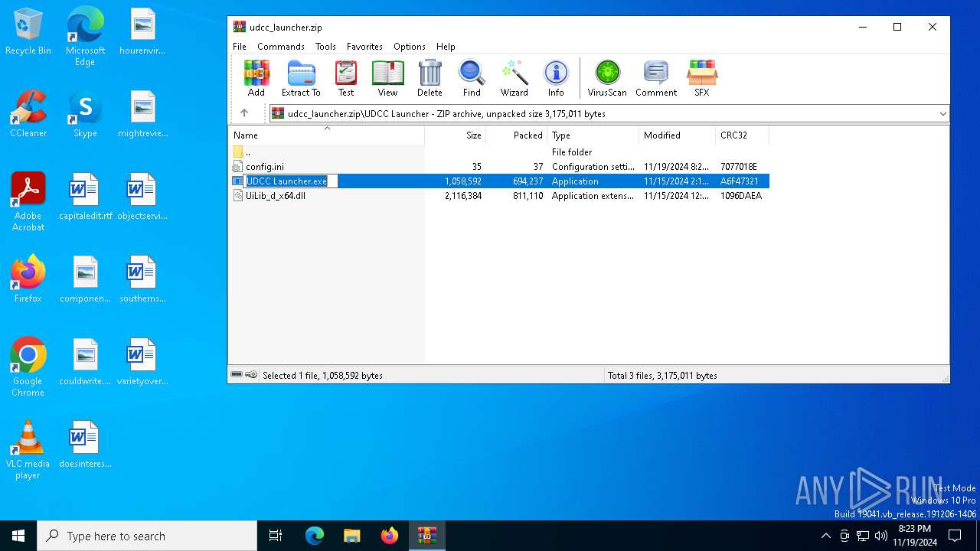Open Firefox desktop shortcut
This screenshot has height=551, width=980.
tap(28, 279)
